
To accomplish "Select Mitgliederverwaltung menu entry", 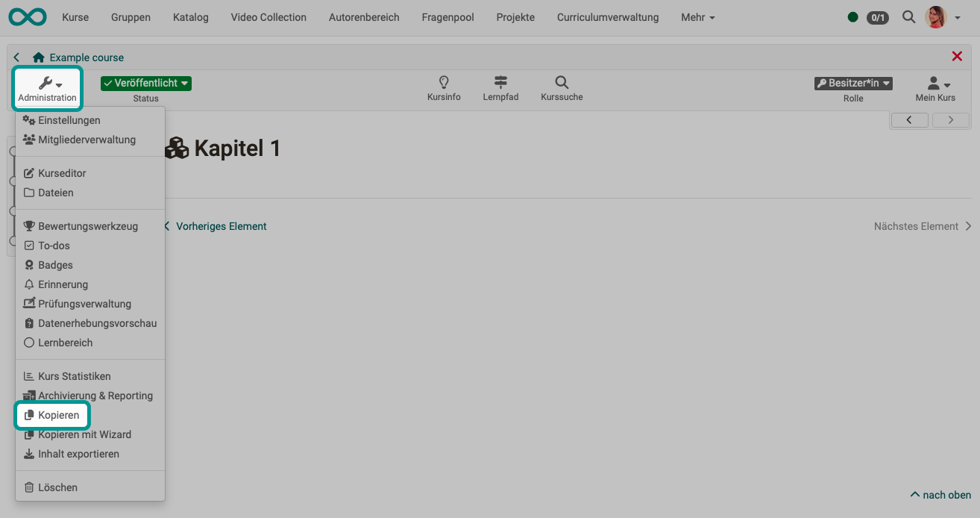I will 87,140.
